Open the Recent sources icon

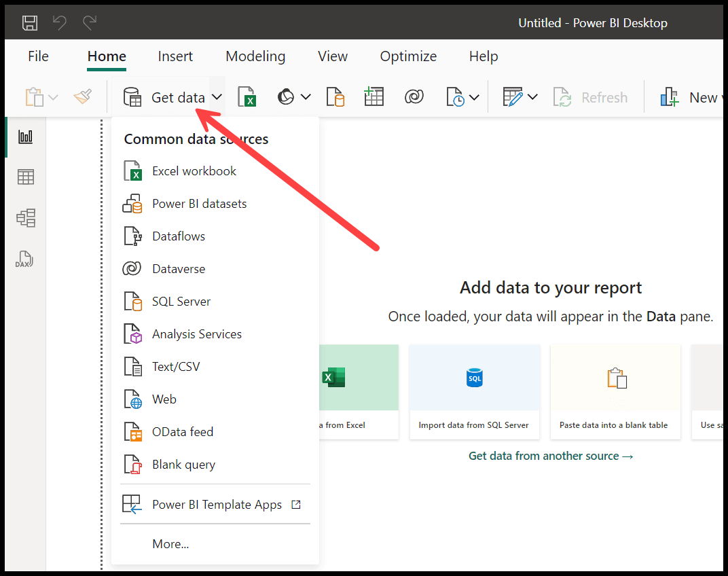455,97
